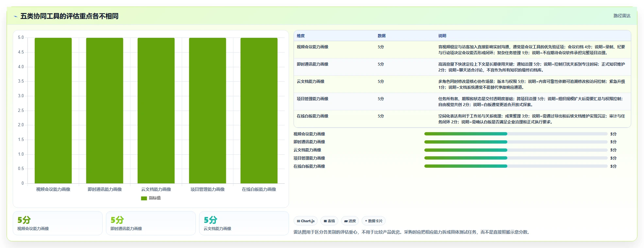
Task: Open the 云文档能力画像 5分 stat card
Action: [x=244, y=223]
